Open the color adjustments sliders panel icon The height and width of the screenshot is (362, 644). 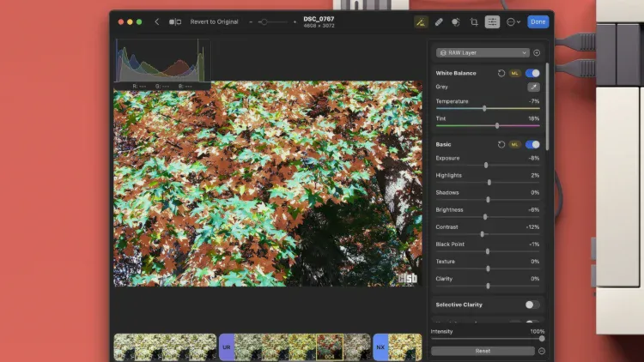[492, 21]
